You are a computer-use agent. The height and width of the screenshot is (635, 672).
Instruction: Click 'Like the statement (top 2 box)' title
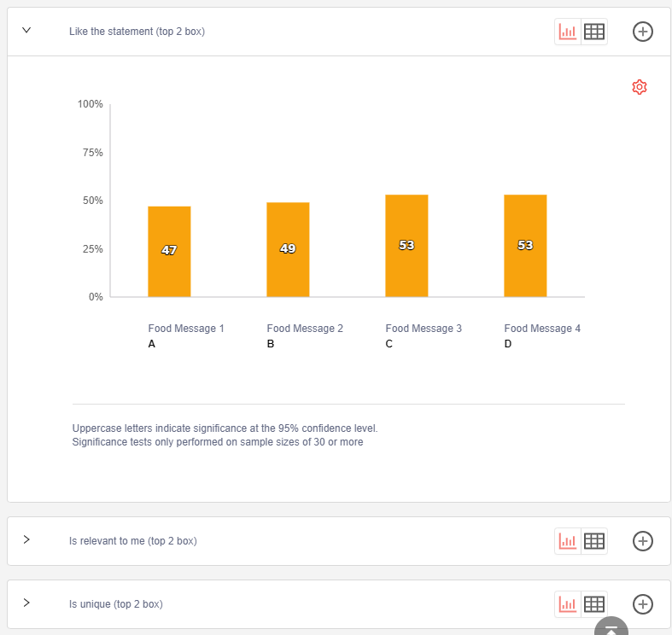click(x=137, y=32)
